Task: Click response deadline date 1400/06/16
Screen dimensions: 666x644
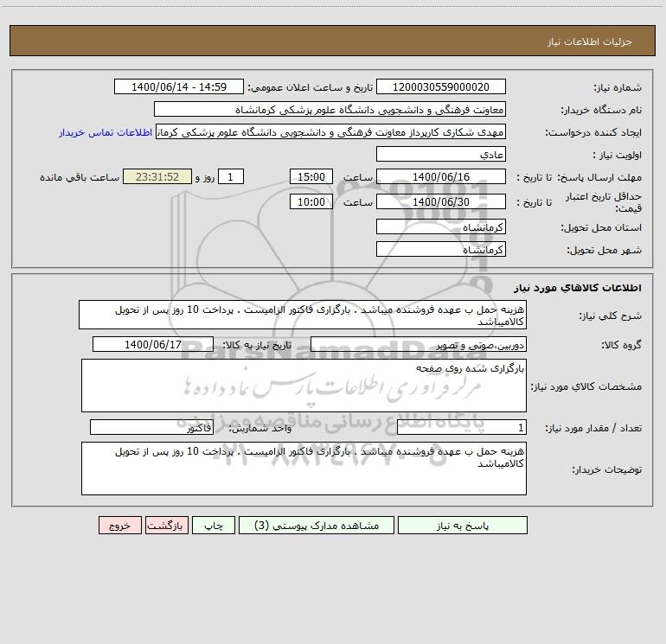Action: point(441,176)
